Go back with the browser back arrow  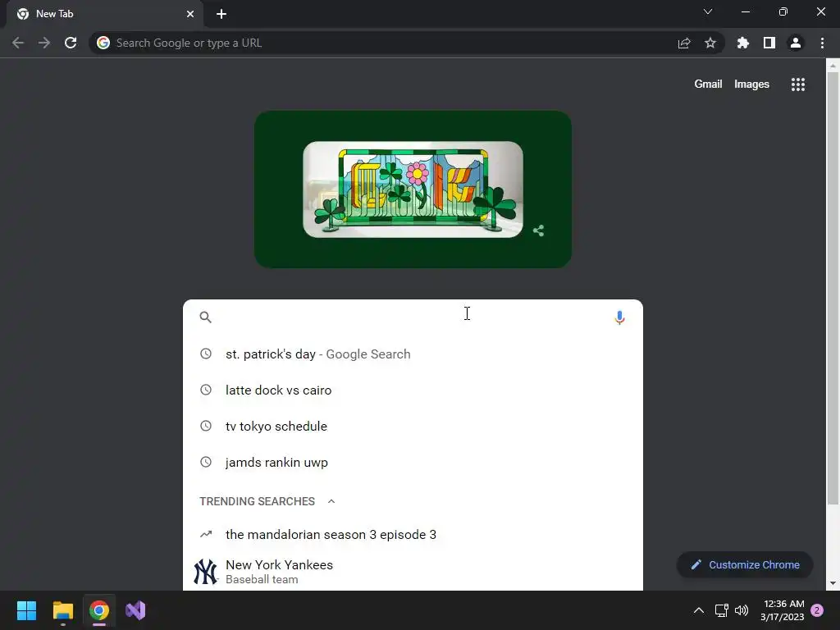point(18,43)
